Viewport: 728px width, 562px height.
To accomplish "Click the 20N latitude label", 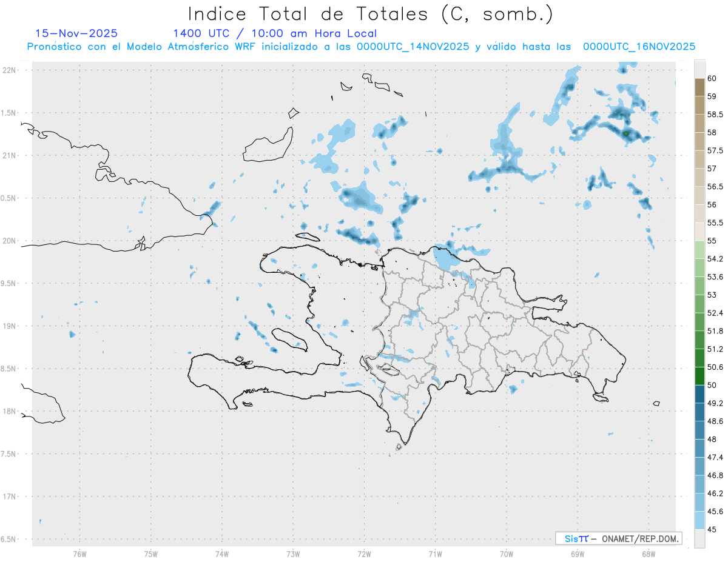I will tap(8, 241).
